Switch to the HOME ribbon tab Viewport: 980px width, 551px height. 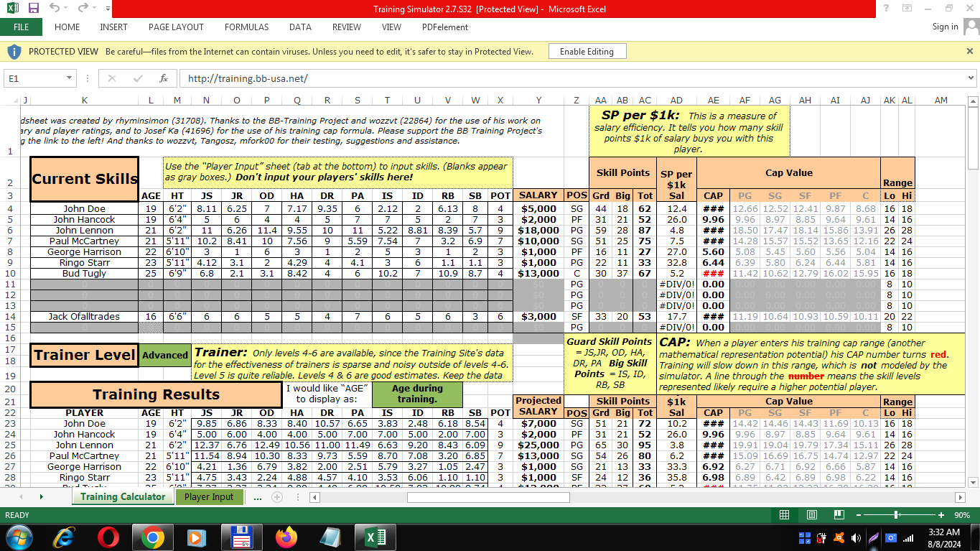coord(67,27)
